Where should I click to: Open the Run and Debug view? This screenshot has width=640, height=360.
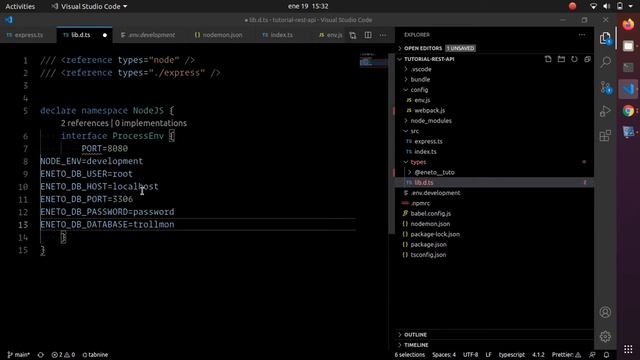(x=605, y=111)
